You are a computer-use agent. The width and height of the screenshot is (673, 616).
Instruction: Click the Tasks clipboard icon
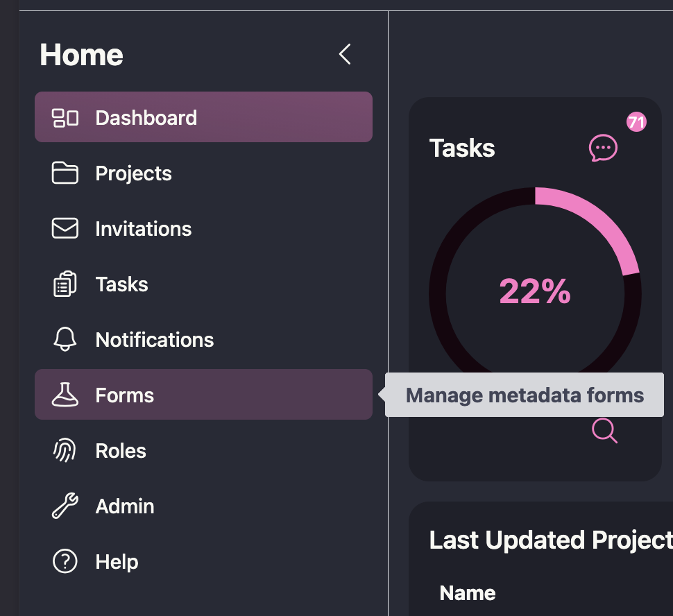pyautogui.click(x=65, y=284)
